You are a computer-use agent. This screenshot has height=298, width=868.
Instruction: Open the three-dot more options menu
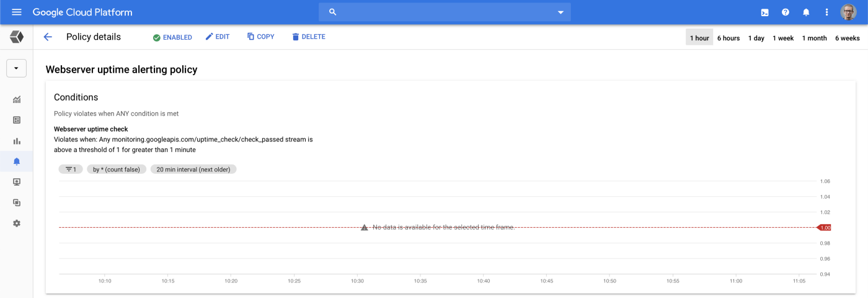point(826,12)
